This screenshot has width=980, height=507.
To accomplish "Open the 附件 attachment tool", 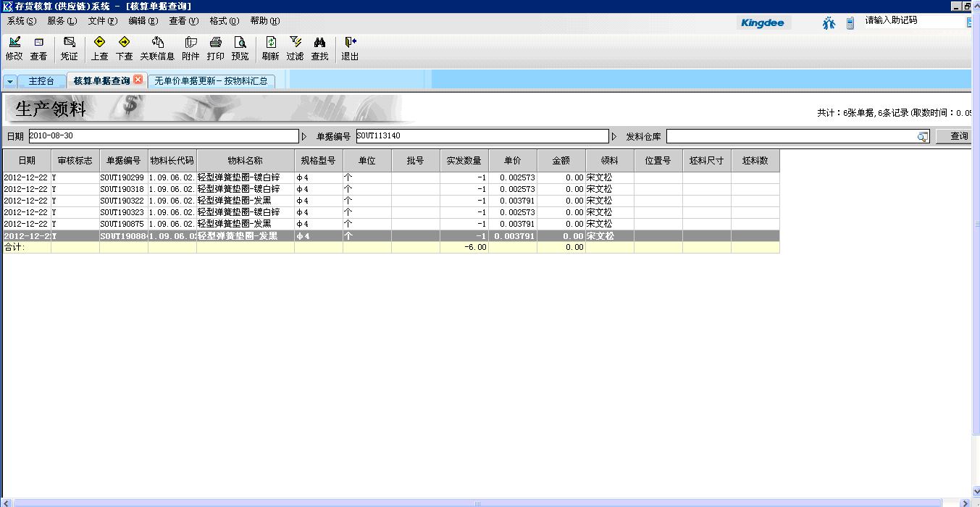I will click(x=190, y=49).
